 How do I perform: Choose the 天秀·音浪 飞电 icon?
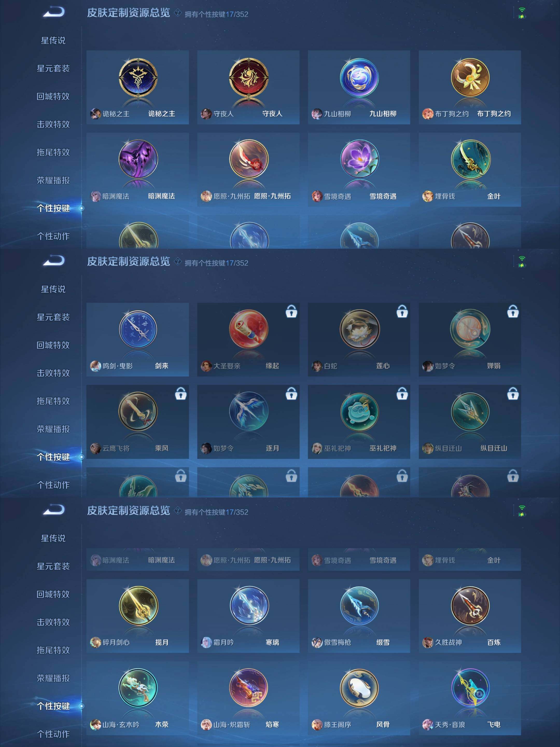(x=470, y=688)
